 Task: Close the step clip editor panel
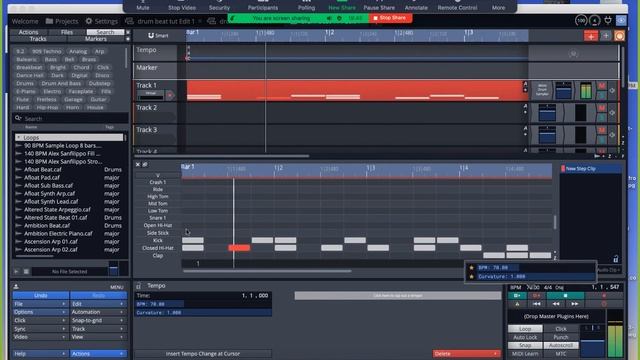click(138, 164)
